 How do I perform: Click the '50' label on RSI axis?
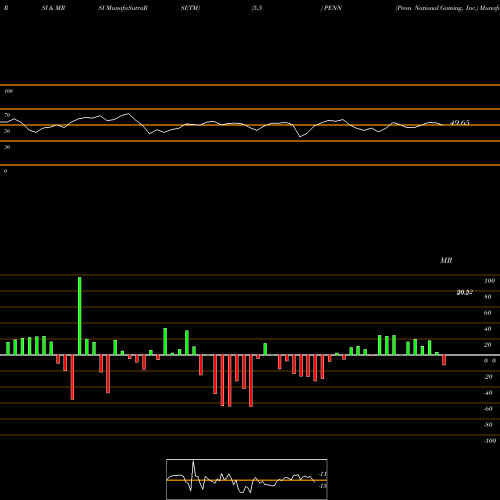(7, 131)
